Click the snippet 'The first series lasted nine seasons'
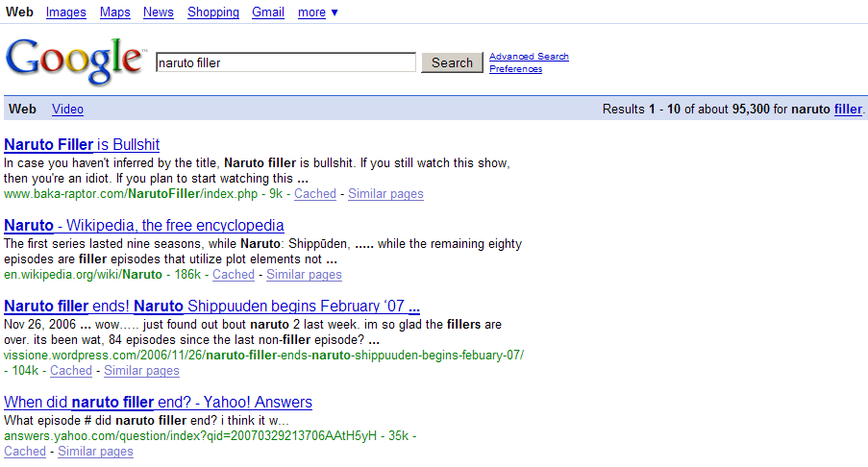This screenshot has height=467, width=868. (x=263, y=251)
